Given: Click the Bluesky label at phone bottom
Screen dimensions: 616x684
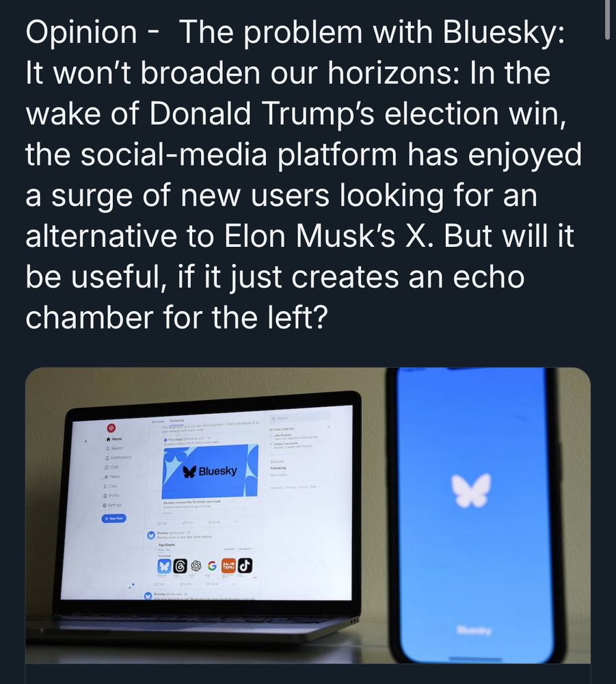Looking at the screenshot, I should tap(474, 630).
